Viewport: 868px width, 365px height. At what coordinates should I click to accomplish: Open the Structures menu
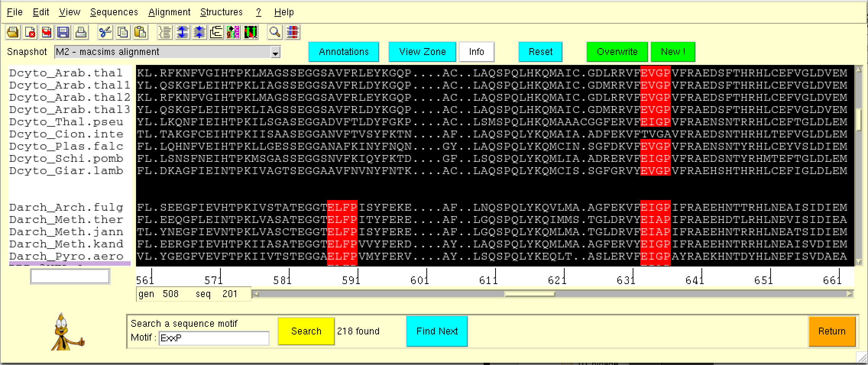click(x=221, y=12)
